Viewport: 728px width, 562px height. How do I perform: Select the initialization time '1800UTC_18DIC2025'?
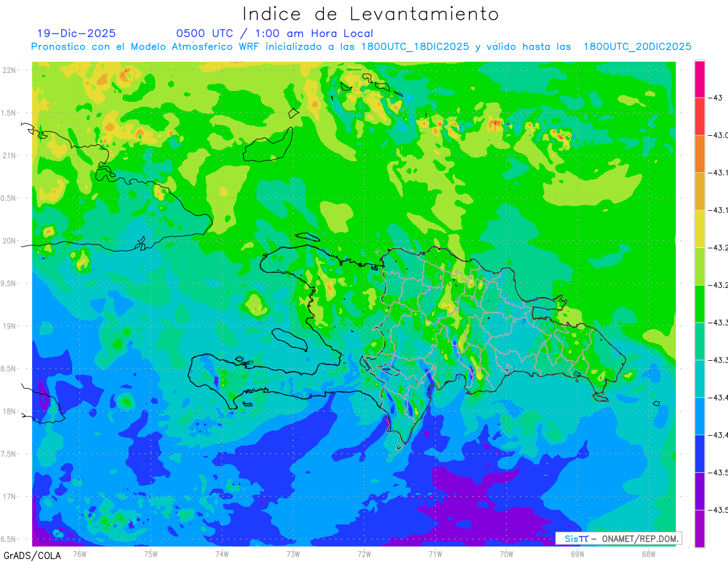point(415,47)
